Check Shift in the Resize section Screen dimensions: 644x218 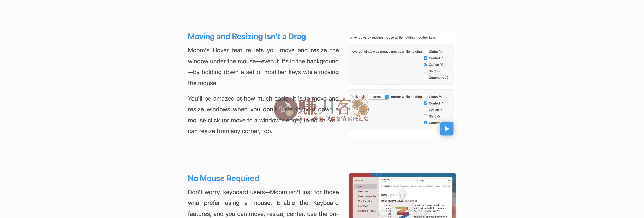[x=425, y=116]
